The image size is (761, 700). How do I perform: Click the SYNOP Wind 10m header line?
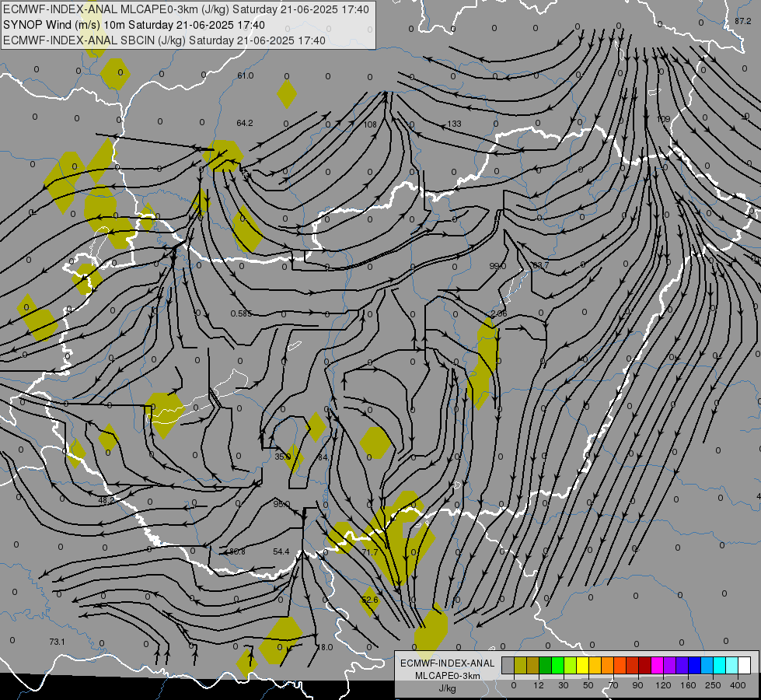coord(134,25)
